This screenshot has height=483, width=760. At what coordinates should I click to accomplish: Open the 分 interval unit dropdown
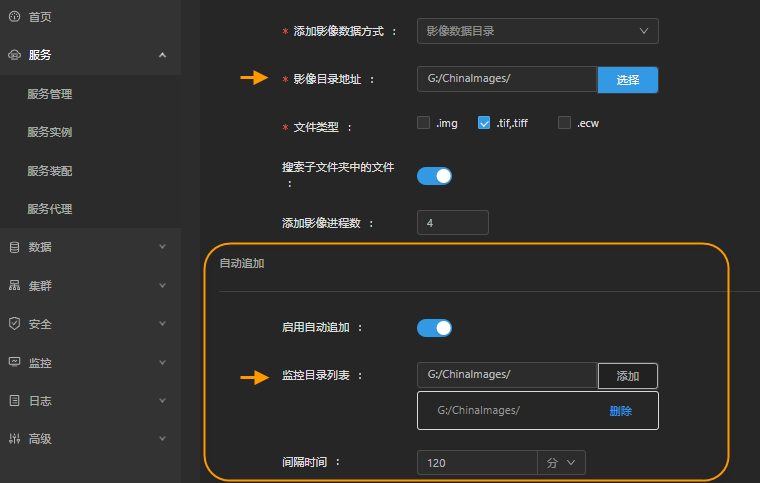(560, 463)
